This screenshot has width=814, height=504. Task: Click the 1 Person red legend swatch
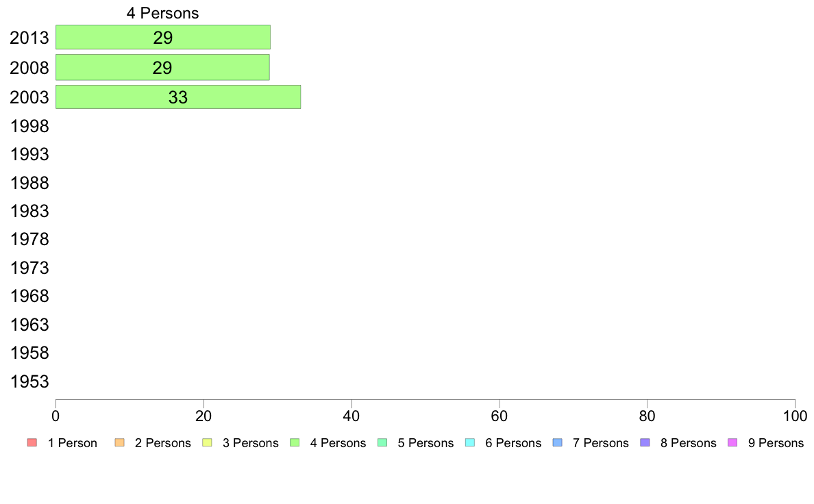point(32,443)
